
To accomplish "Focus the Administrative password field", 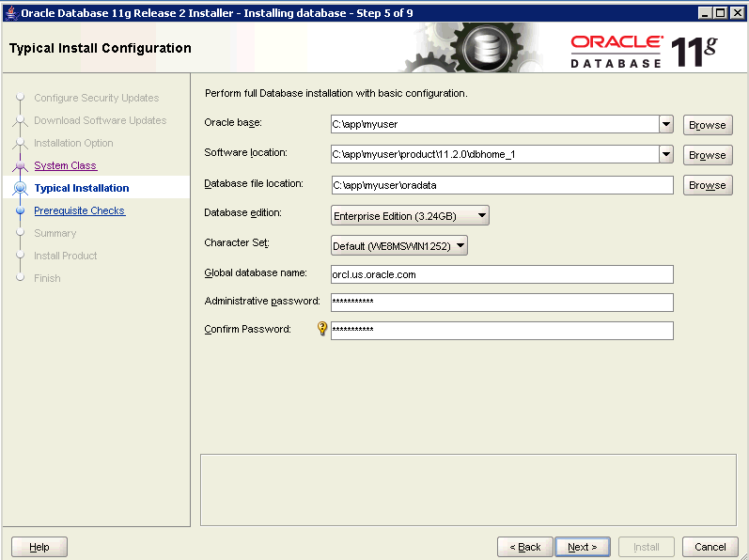I will tap(502, 302).
